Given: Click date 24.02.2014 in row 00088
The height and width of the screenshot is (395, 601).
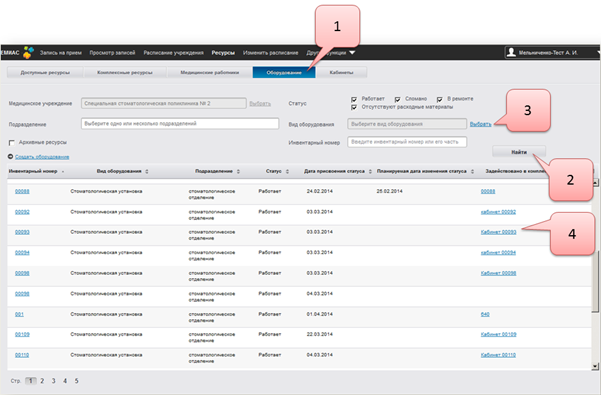Looking at the screenshot, I should [320, 191].
